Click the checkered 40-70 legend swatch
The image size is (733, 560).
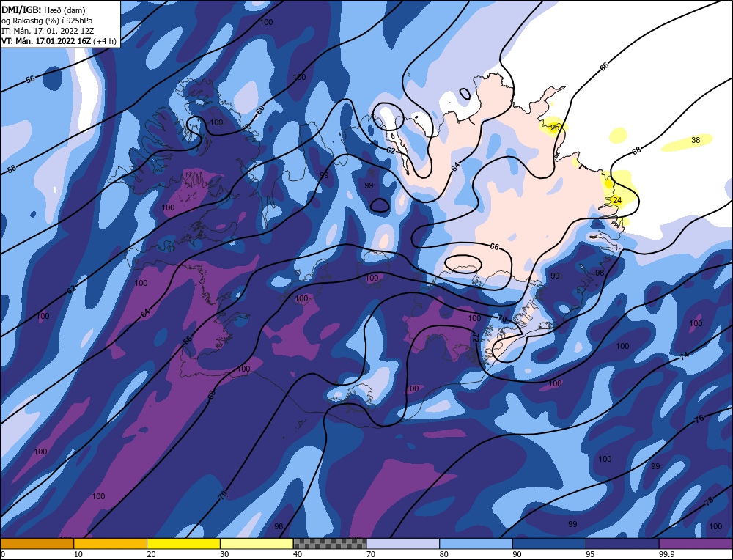click(x=330, y=543)
